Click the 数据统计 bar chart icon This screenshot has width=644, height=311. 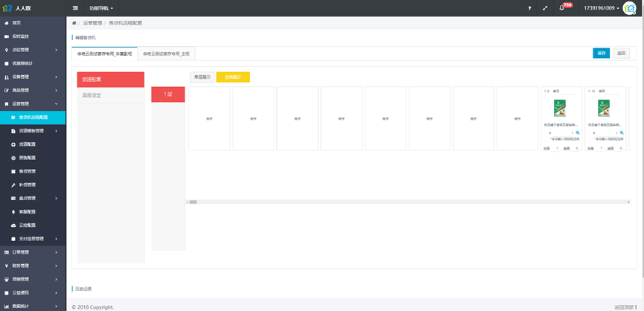pyautogui.click(x=6, y=306)
